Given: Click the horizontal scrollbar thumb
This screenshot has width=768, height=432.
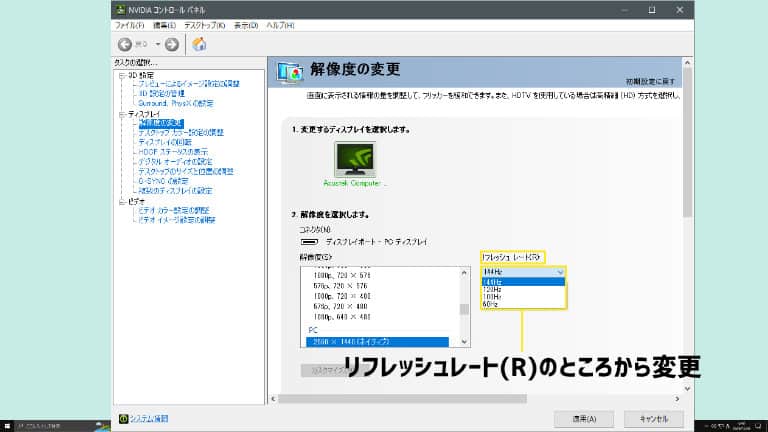Looking at the screenshot, I should (x=403, y=399).
